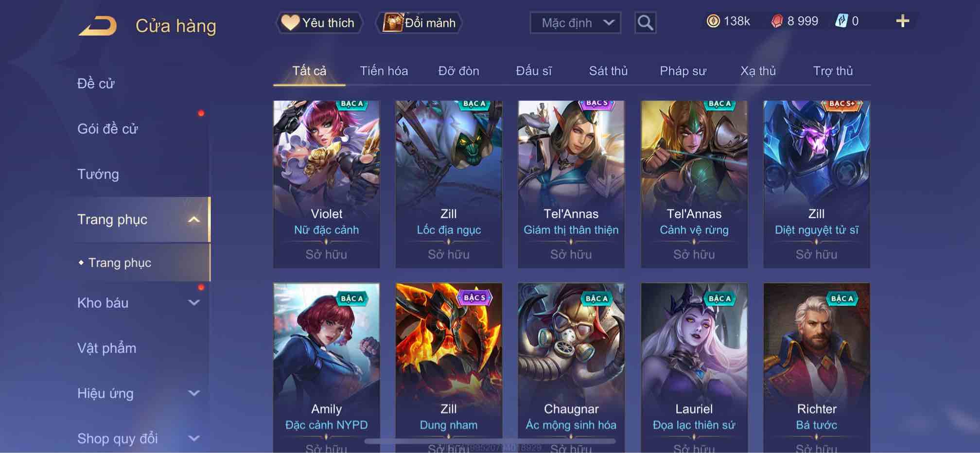980x453 pixels.
Task: Open the search magnifier icon
Action: (645, 23)
